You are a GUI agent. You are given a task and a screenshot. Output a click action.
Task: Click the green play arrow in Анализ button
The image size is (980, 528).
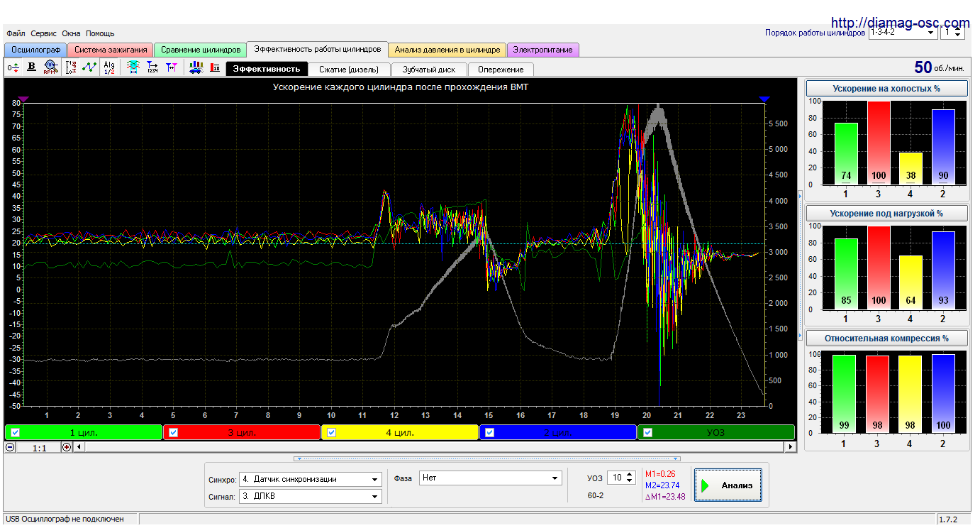[706, 485]
